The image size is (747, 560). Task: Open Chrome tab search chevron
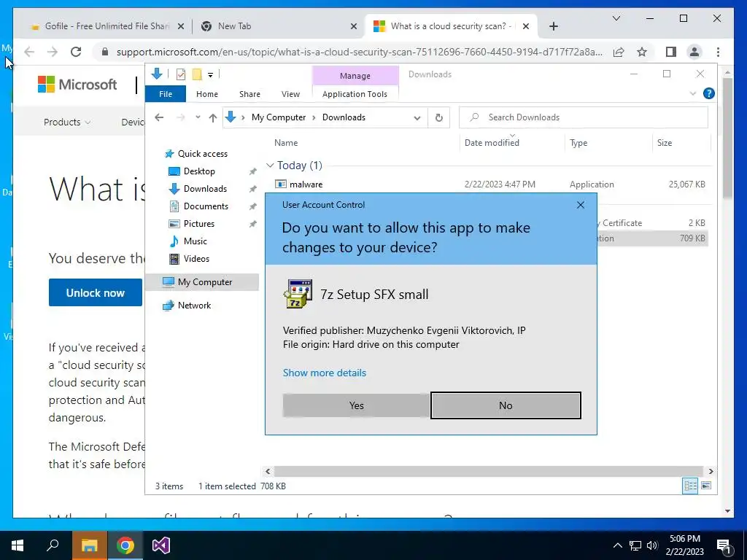point(616,18)
